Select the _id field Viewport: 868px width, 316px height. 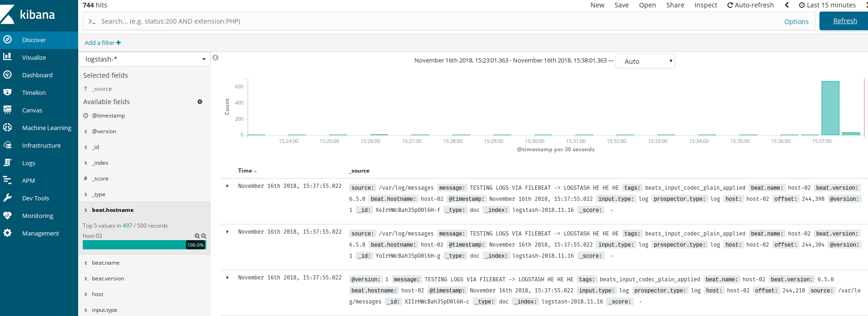[x=95, y=147]
